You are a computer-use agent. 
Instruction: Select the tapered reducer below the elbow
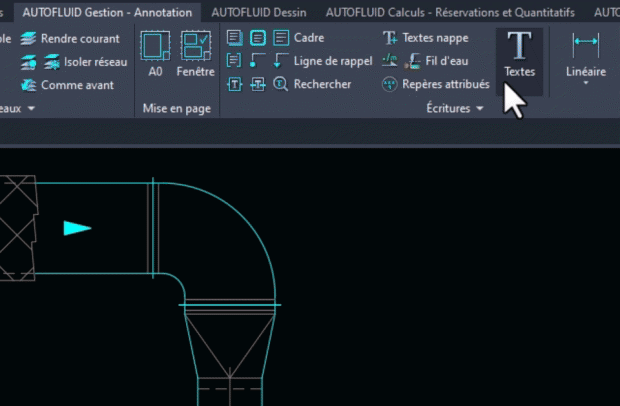pos(230,346)
